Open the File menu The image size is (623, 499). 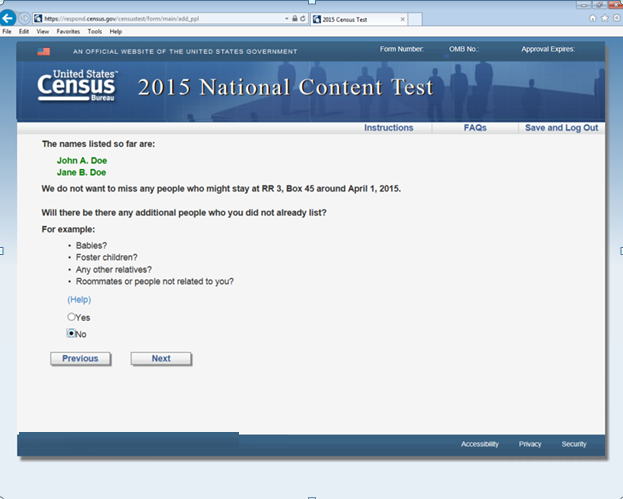7,31
